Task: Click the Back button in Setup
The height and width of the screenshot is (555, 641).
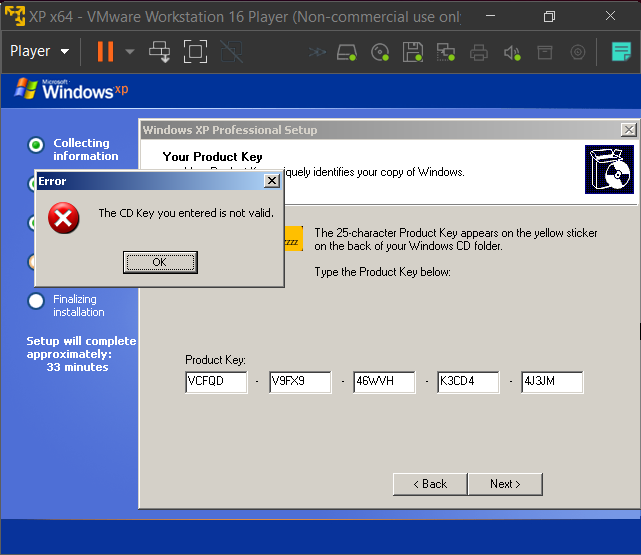Action: (430, 484)
